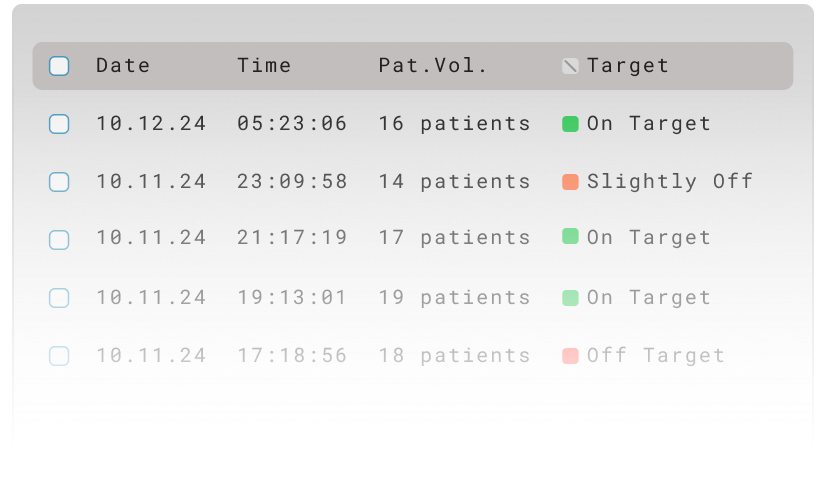The width and height of the screenshot is (826, 486).
Task: Click the striped Target icon in header
Action: coord(570,66)
